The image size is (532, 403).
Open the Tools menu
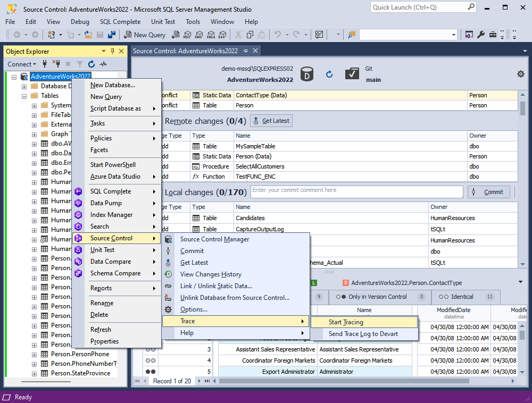[x=193, y=22]
